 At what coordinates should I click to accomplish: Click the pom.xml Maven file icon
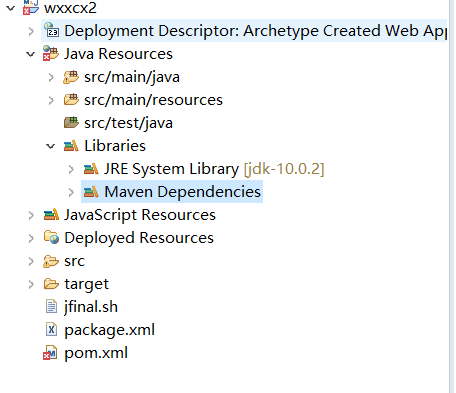pyautogui.click(x=50, y=353)
